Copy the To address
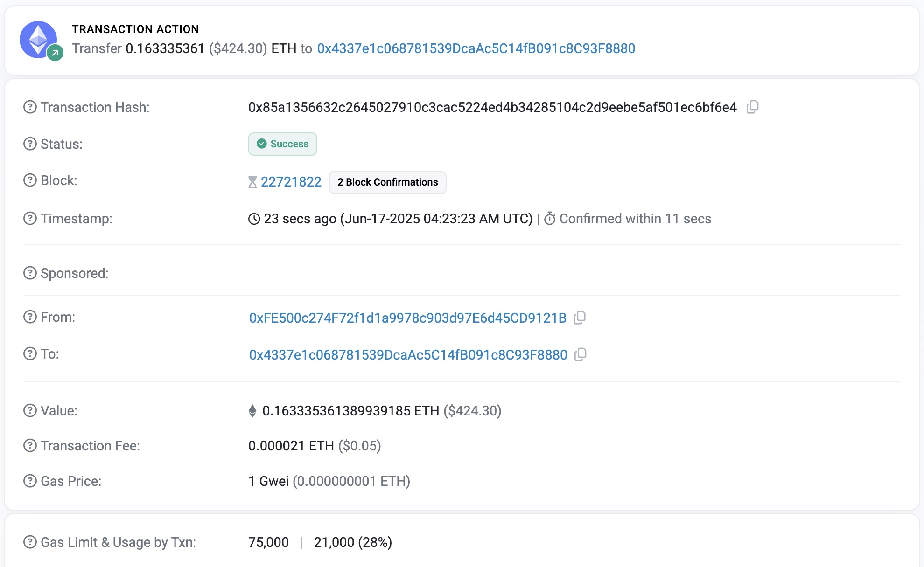This screenshot has height=567, width=924. [581, 355]
